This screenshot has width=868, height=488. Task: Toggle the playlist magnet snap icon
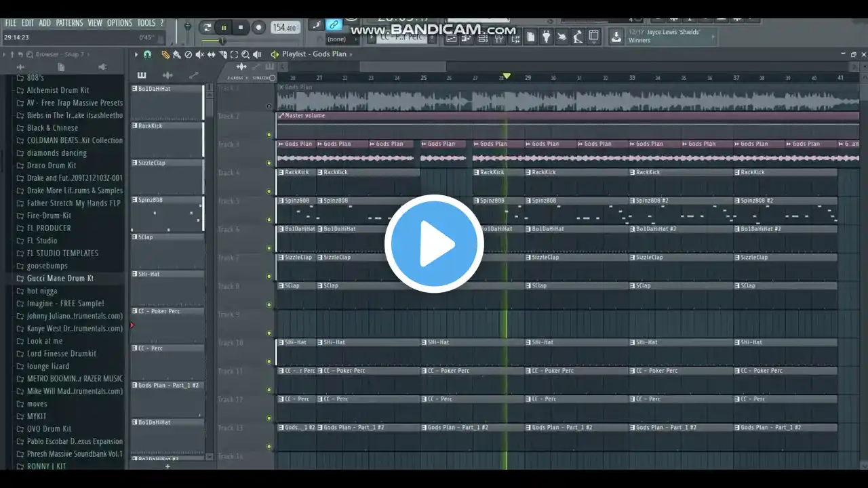pos(147,54)
